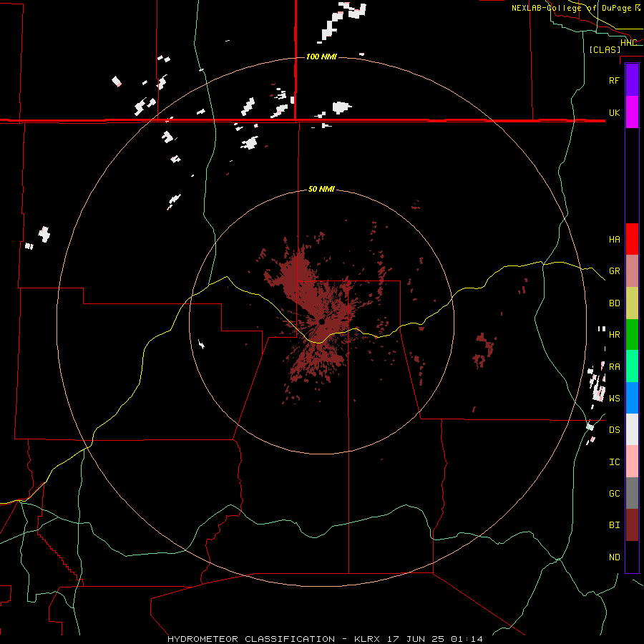Click the GC legend label

click(614, 494)
